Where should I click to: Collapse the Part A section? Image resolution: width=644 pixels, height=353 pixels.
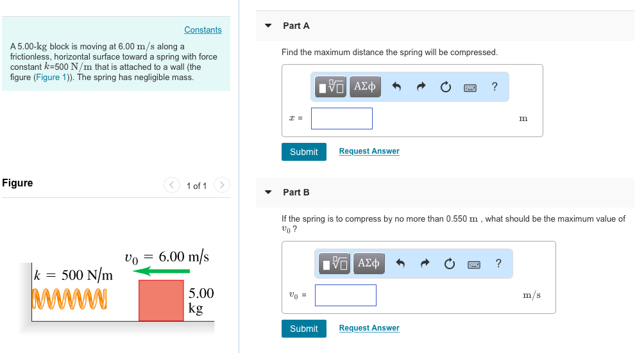point(268,26)
